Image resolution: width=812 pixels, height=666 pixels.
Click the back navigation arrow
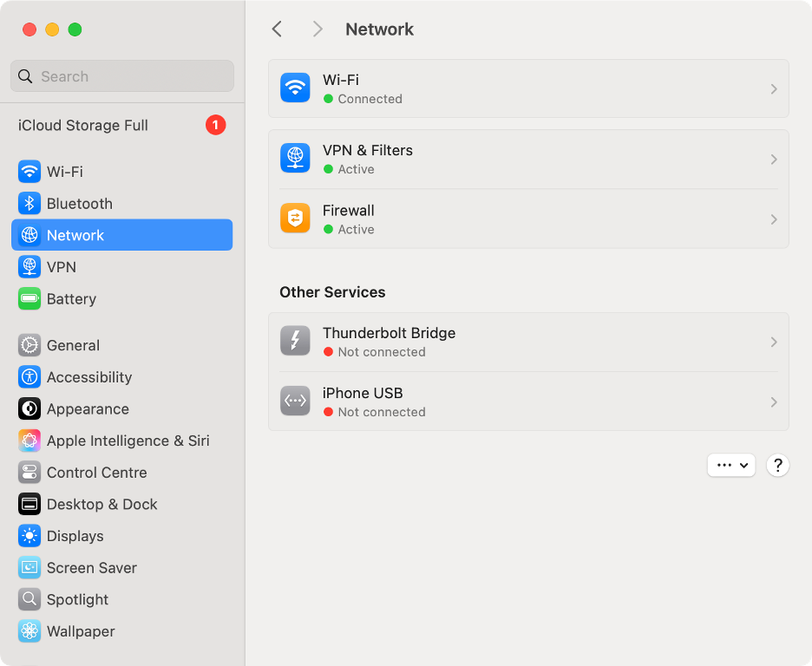pyautogui.click(x=277, y=29)
